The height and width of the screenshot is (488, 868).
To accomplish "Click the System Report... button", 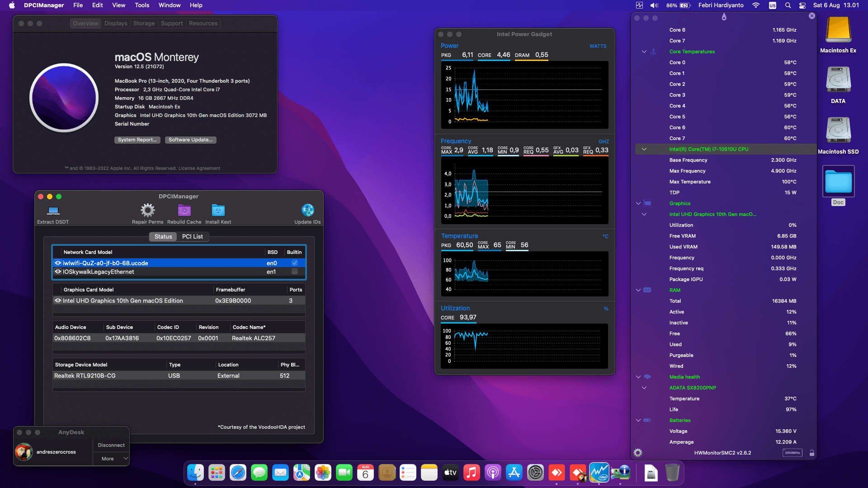I will [x=137, y=140].
